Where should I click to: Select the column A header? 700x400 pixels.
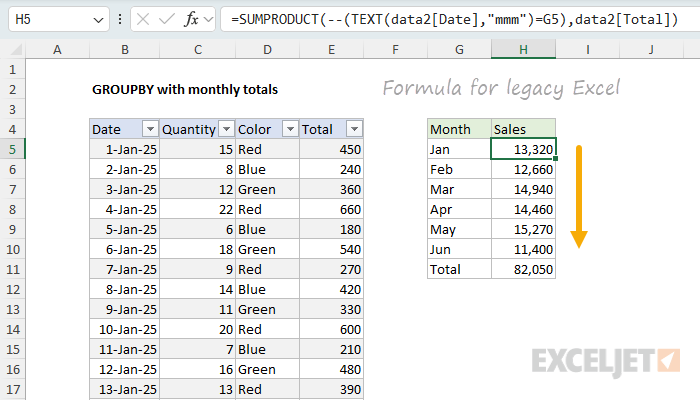pos(57,49)
